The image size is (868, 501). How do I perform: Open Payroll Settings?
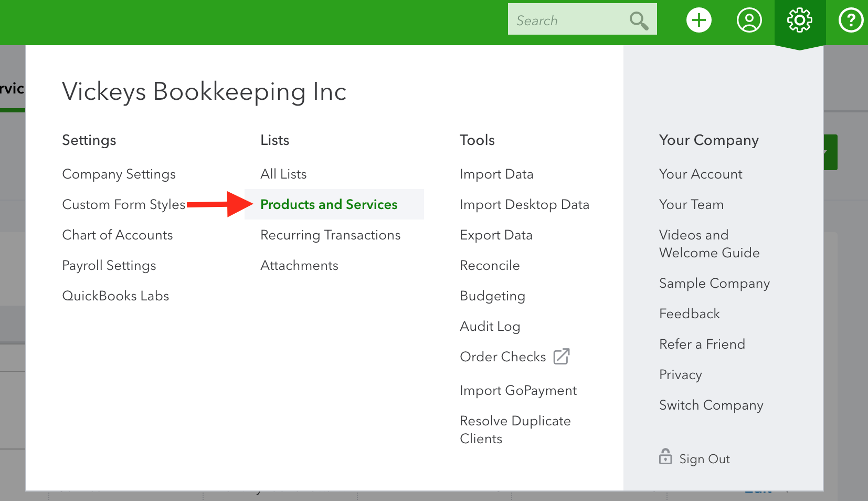(x=109, y=266)
